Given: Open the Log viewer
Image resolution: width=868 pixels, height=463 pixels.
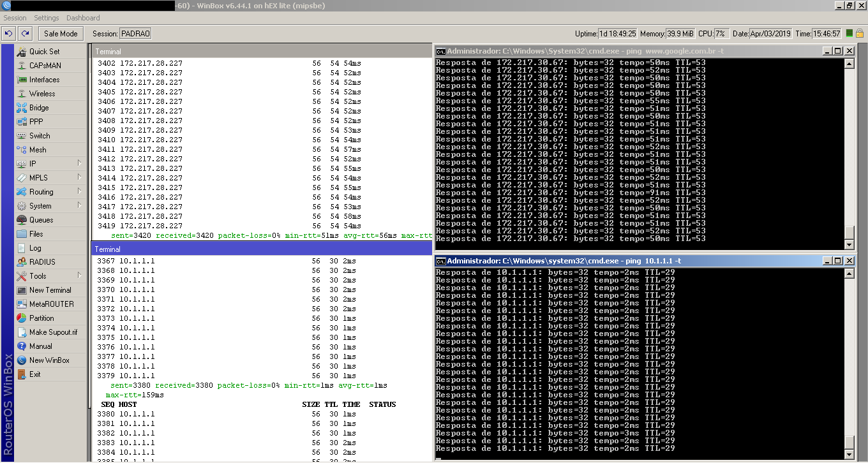Looking at the screenshot, I should pyautogui.click(x=35, y=248).
